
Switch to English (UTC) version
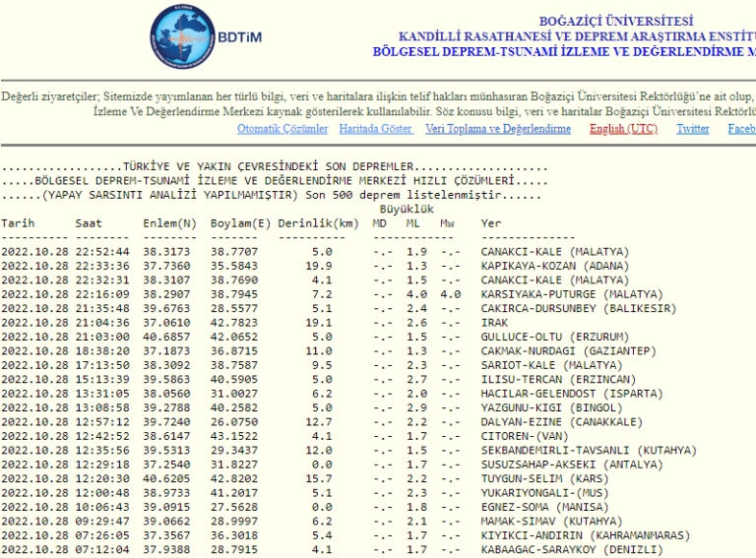coord(623,129)
